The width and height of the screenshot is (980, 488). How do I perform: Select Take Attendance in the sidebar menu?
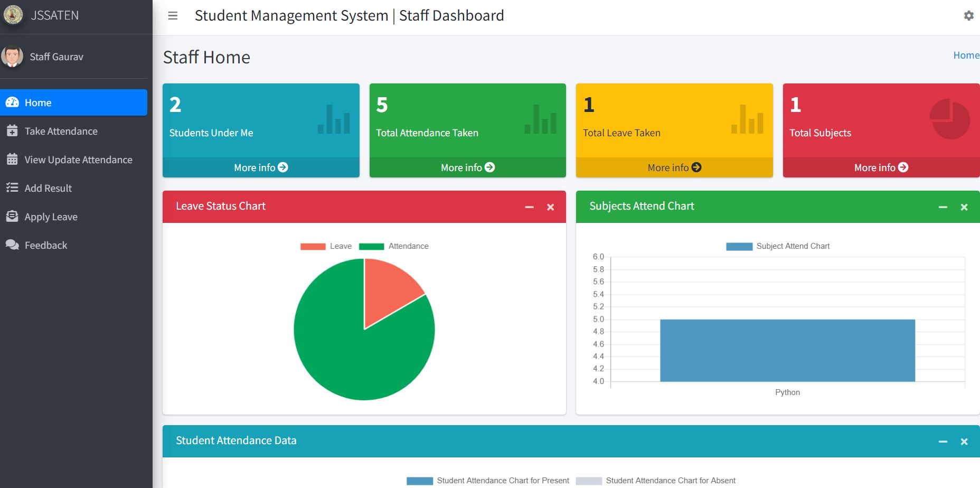pyautogui.click(x=61, y=131)
